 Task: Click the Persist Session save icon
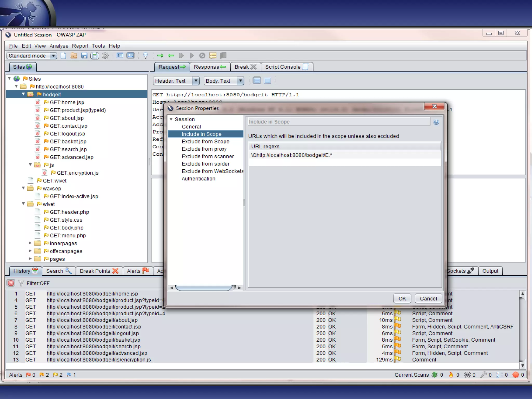84,56
